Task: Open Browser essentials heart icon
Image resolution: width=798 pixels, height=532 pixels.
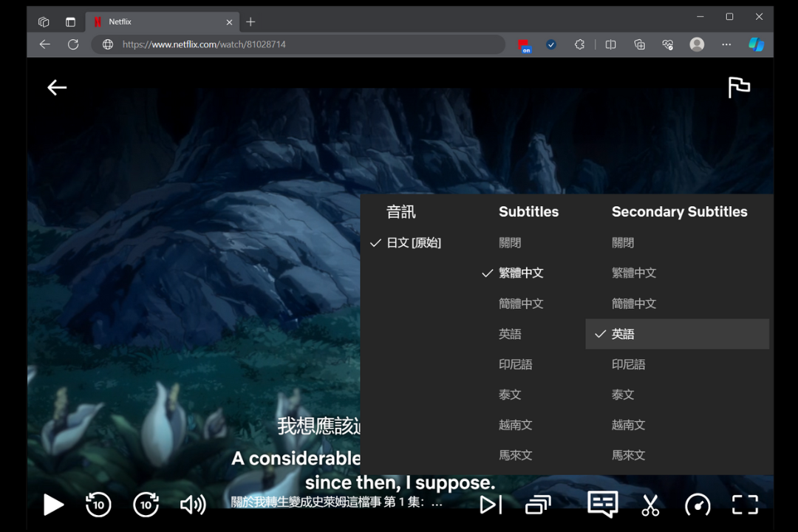Action: (668, 45)
